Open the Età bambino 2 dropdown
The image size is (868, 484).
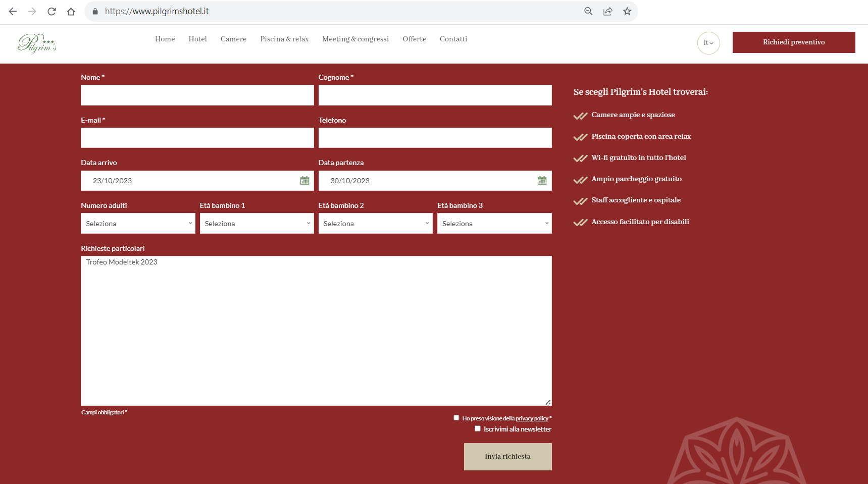(376, 224)
